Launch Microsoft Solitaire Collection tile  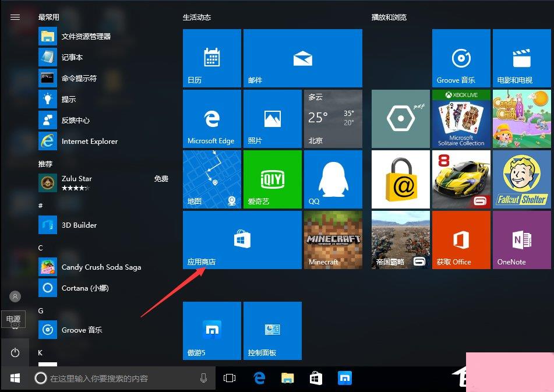461,119
